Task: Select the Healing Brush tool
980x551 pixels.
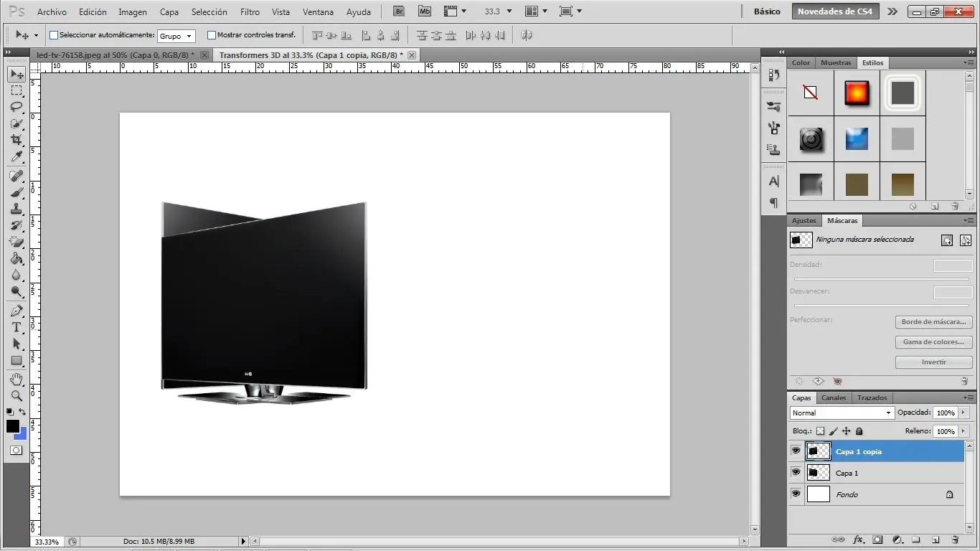Action: tap(17, 176)
